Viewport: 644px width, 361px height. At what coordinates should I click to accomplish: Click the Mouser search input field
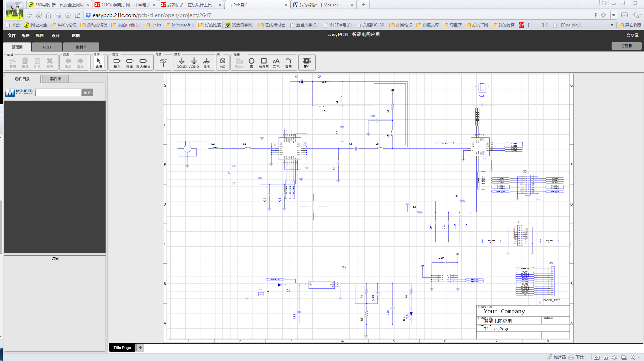[58, 93]
